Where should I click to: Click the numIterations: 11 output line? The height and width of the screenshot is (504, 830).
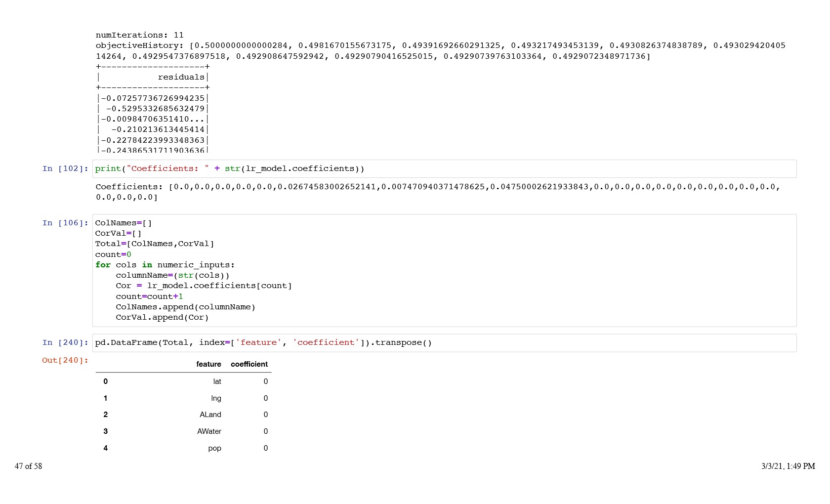[x=139, y=35]
